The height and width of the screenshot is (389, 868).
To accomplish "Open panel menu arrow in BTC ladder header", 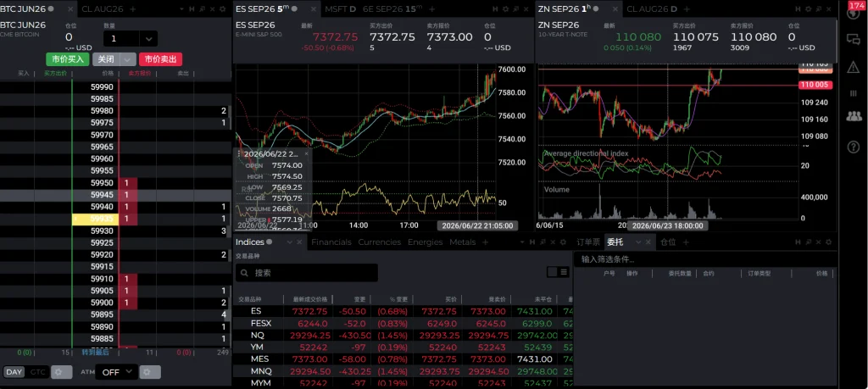I will pyautogui.click(x=182, y=8).
